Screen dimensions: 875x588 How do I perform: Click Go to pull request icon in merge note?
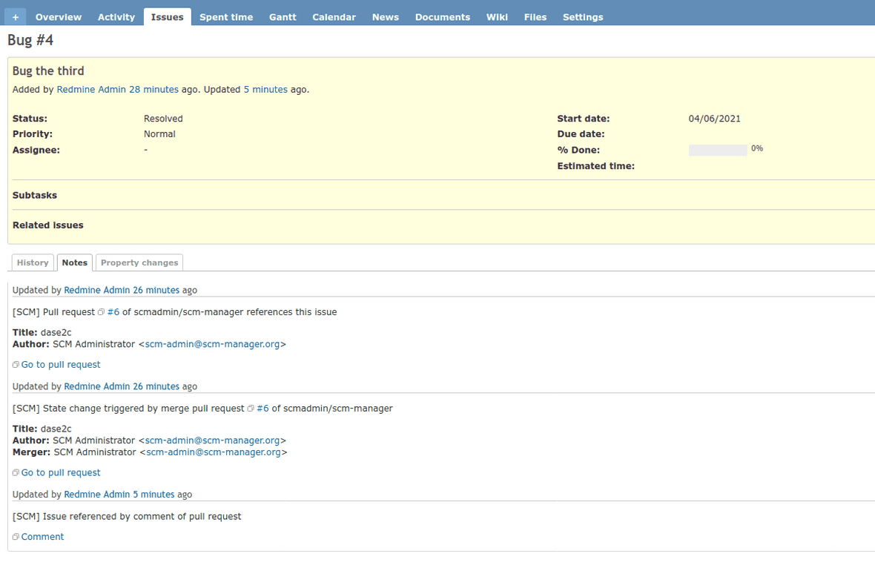click(15, 472)
